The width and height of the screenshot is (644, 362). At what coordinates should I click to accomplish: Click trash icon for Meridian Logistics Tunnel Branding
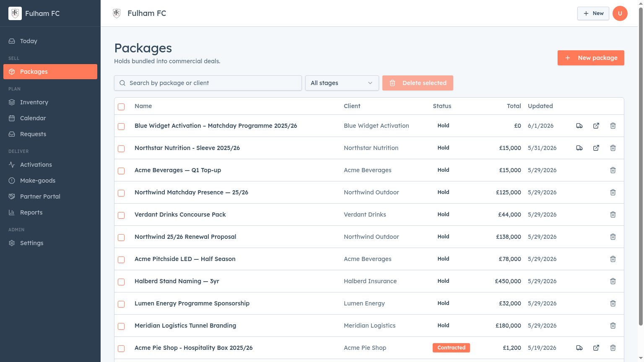pyautogui.click(x=613, y=326)
